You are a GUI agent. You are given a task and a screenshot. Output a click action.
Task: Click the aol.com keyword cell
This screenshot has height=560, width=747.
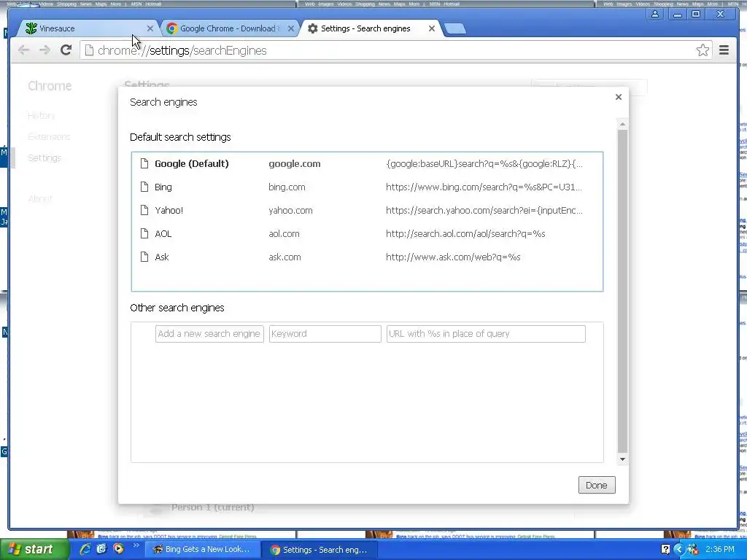point(284,234)
